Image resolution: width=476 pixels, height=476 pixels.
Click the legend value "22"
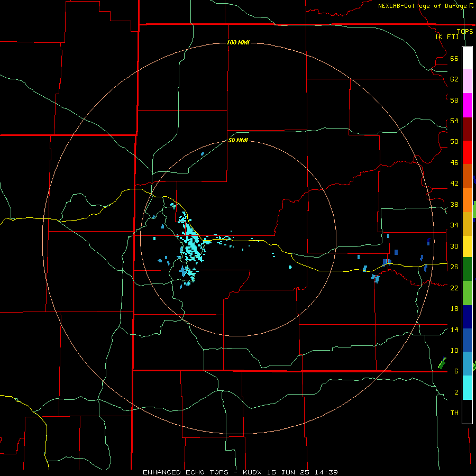454,288
